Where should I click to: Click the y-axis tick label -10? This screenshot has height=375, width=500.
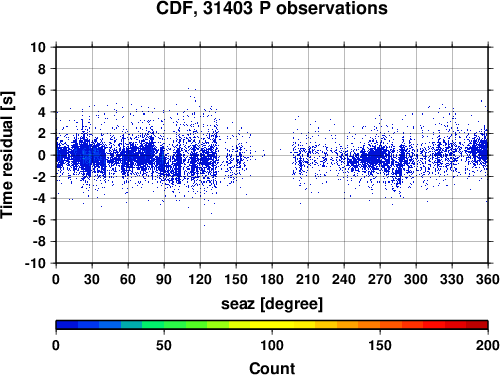[x=35, y=263]
